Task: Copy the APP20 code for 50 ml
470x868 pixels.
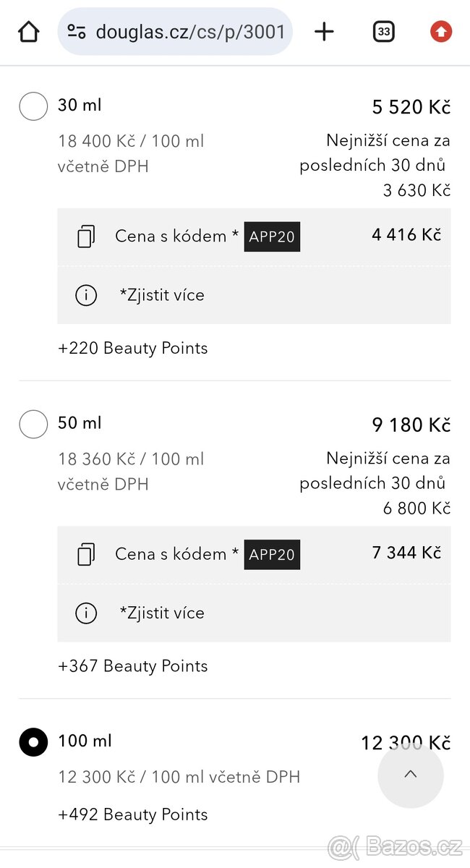Action: point(86,555)
